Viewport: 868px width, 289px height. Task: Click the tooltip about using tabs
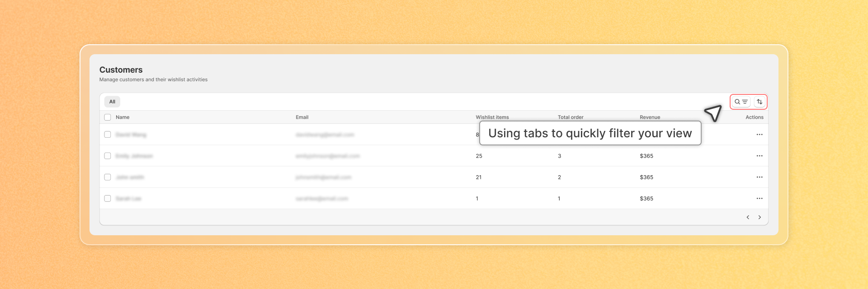click(590, 133)
